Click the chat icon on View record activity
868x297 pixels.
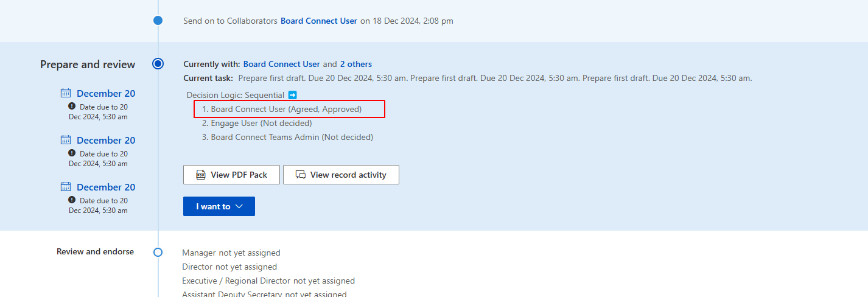coord(301,175)
